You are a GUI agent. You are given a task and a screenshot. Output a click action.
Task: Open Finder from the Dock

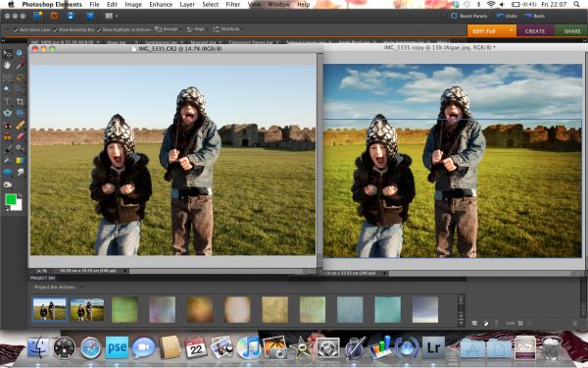click(38, 347)
